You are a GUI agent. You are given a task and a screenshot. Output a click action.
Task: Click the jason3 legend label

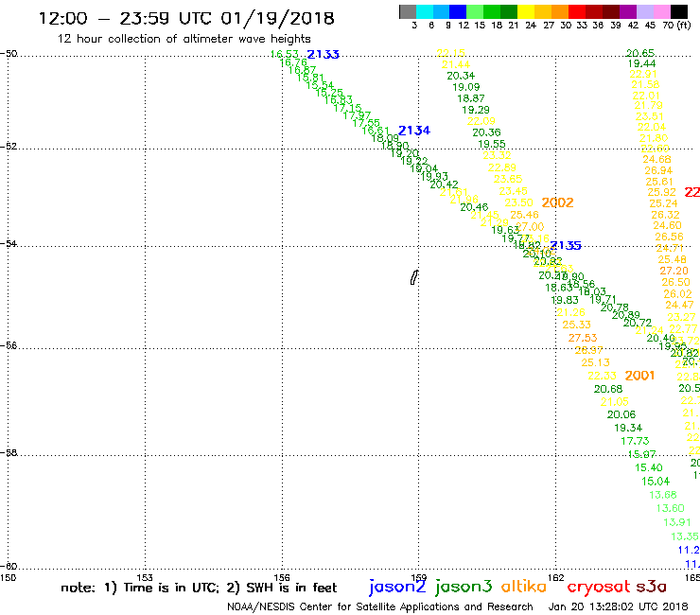[x=464, y=588]
